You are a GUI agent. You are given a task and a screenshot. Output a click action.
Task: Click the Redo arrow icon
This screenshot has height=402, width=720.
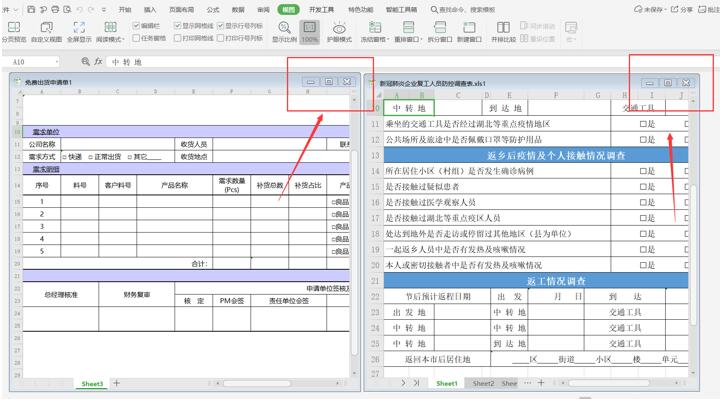pyautogui.click(x=91, y=9)
